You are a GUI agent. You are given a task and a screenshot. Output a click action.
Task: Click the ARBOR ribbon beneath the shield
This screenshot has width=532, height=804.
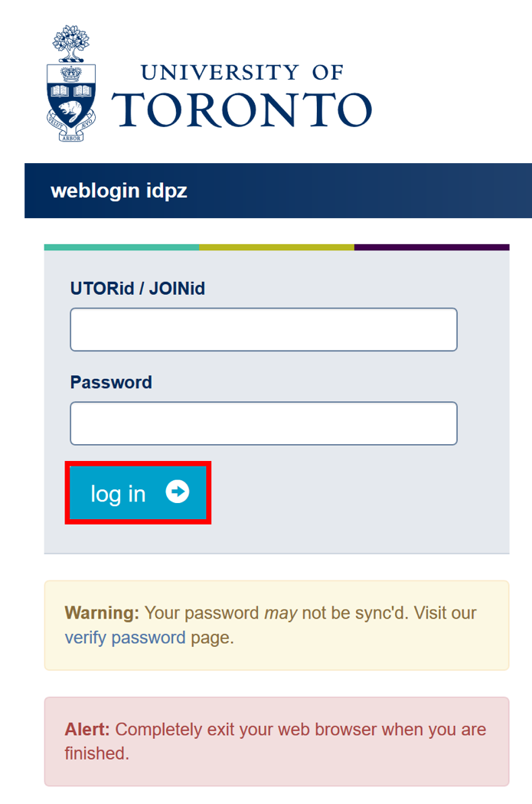click(x=71, y=137)
